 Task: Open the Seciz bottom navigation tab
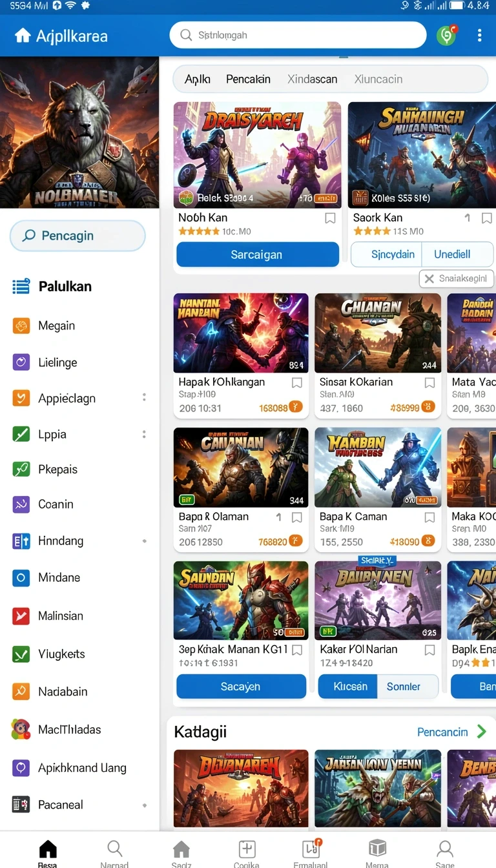click(181, 854)
